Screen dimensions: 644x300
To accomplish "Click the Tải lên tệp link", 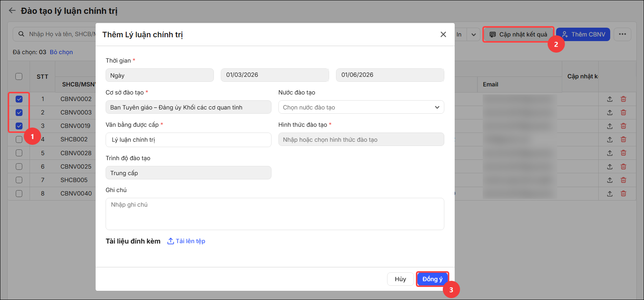I will coord(186,241).
